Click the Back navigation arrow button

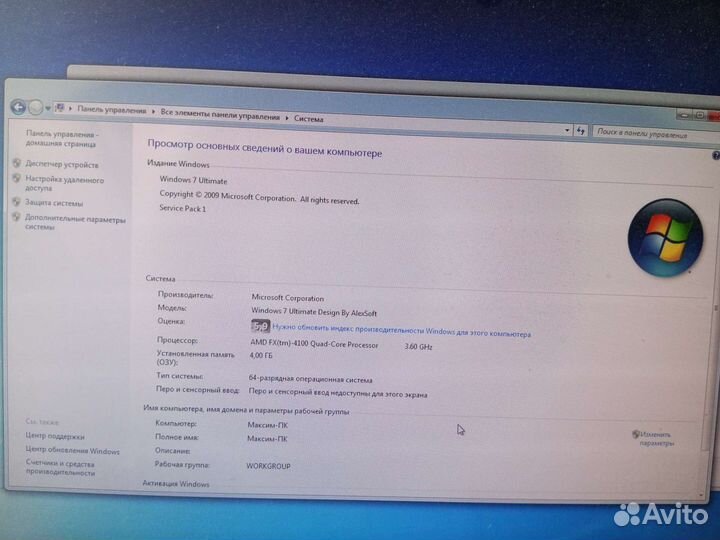pyautogui.click(x=18, y=107)
